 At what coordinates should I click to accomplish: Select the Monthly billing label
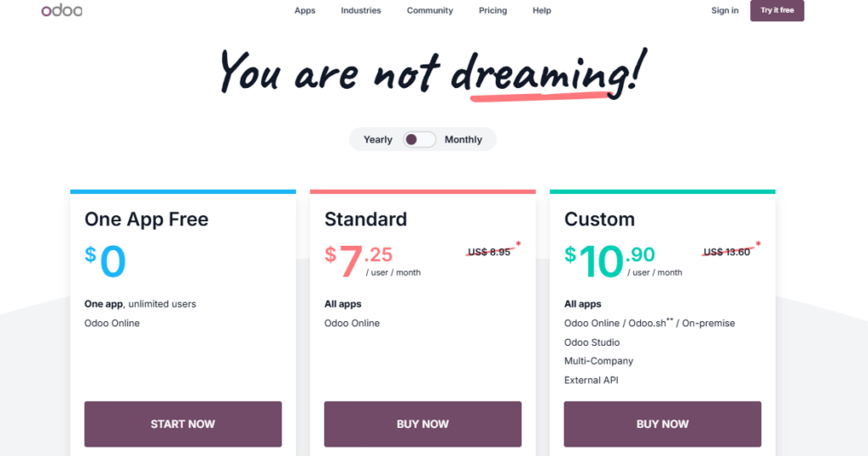click(x=463, y=140)
